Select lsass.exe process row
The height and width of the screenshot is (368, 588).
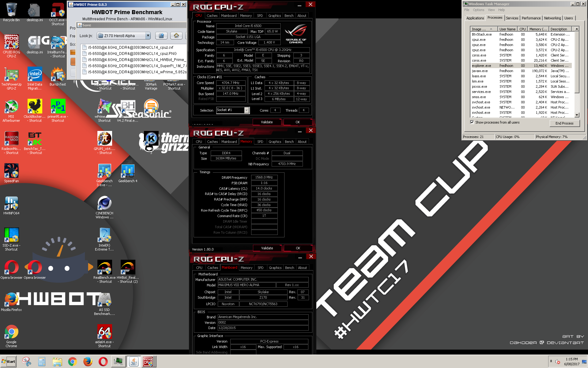521,76
